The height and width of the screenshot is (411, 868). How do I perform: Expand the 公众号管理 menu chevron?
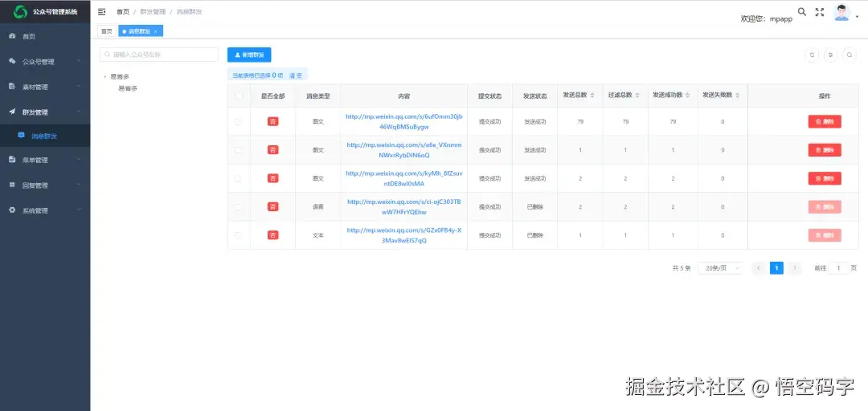pos(79,61)
